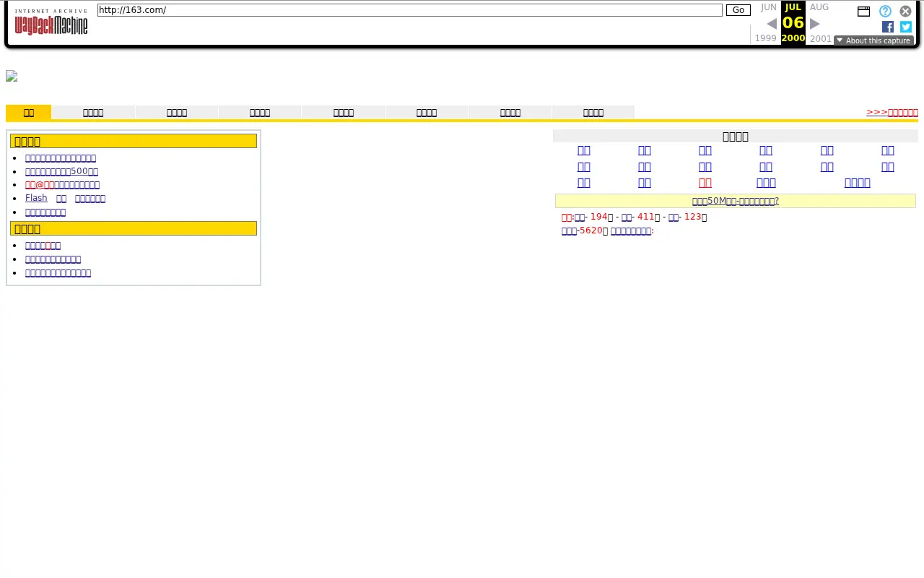Viewport: 924px width, 578px height.
Task: Open the red link containing @
Action: coord(40,185)
